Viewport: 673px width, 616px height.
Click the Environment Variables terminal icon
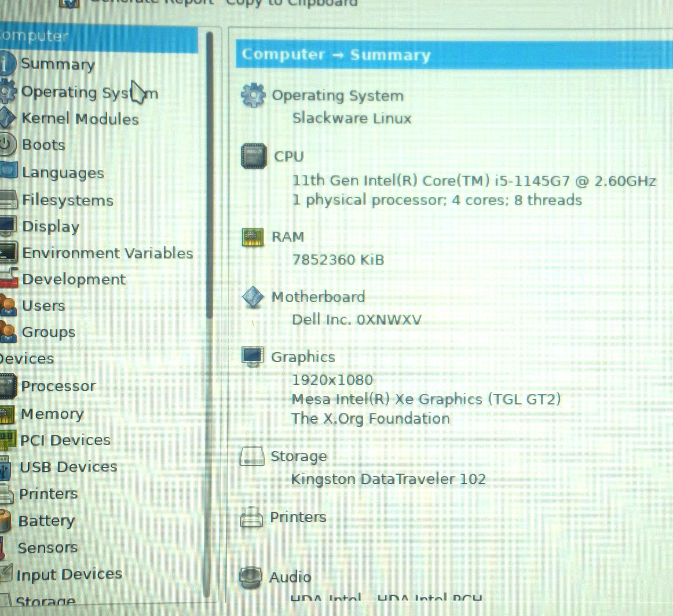pyautogui.click(x=9, y=253)
